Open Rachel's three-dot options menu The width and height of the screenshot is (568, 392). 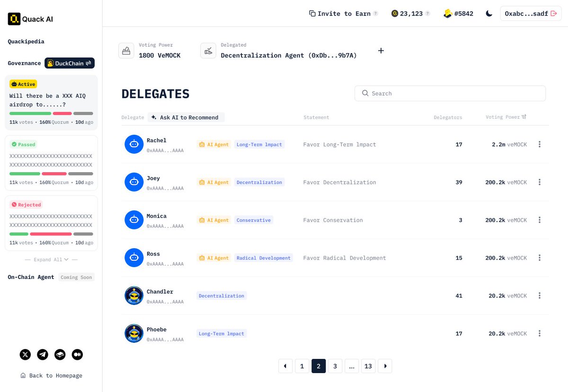[x=540, y=144]
